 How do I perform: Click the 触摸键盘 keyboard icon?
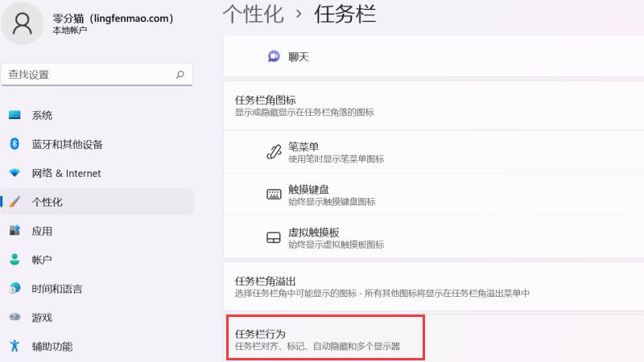[274, 195]
